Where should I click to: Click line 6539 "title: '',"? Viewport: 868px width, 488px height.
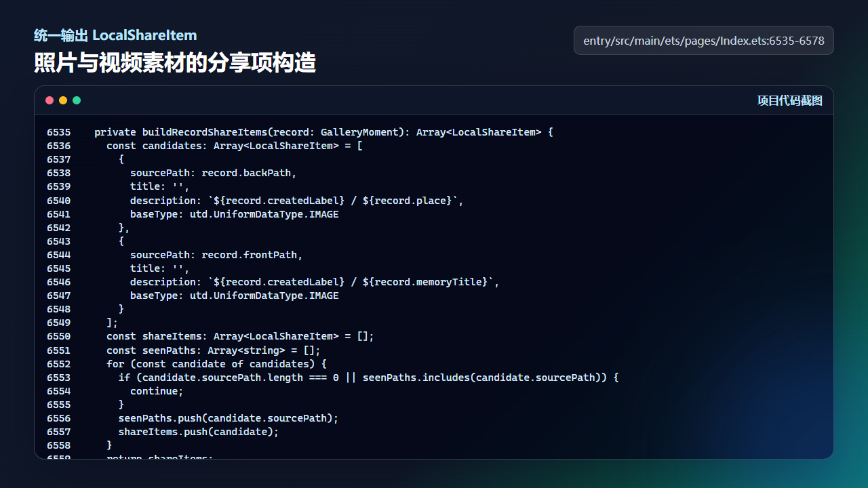click(x=160, y=186)
